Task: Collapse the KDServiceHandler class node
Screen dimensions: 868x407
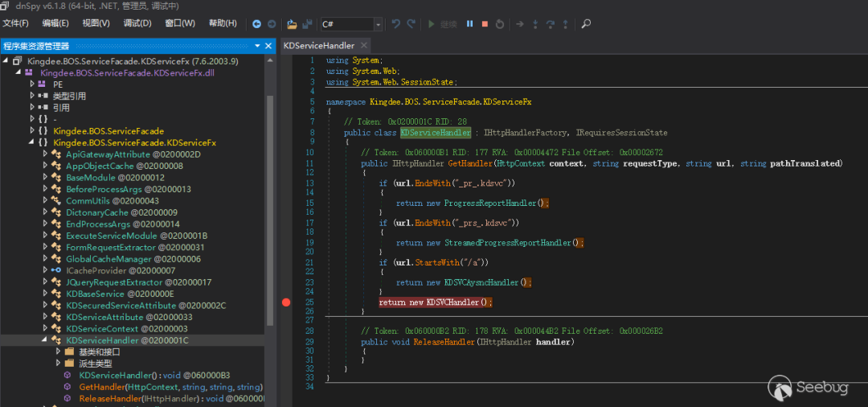Action: [x=45, y=340]
